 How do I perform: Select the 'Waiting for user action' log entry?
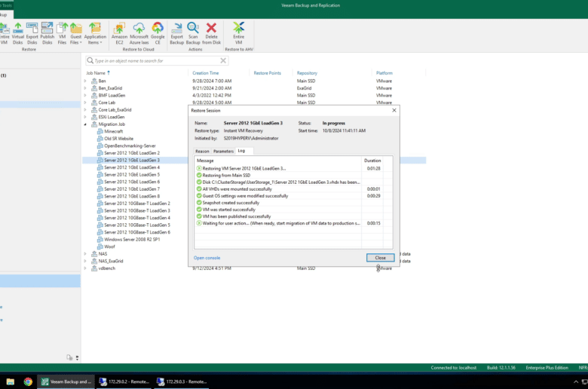coord(293,223)
